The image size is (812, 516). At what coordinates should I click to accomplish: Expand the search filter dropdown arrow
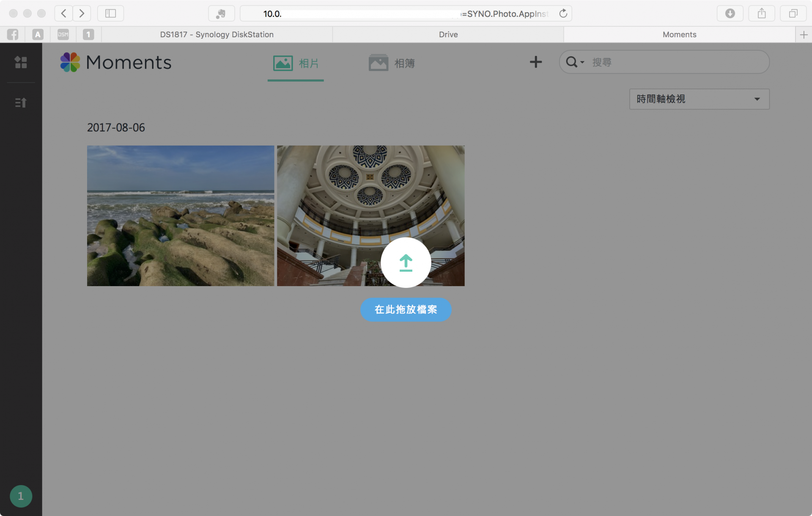(x=582, y=63)
